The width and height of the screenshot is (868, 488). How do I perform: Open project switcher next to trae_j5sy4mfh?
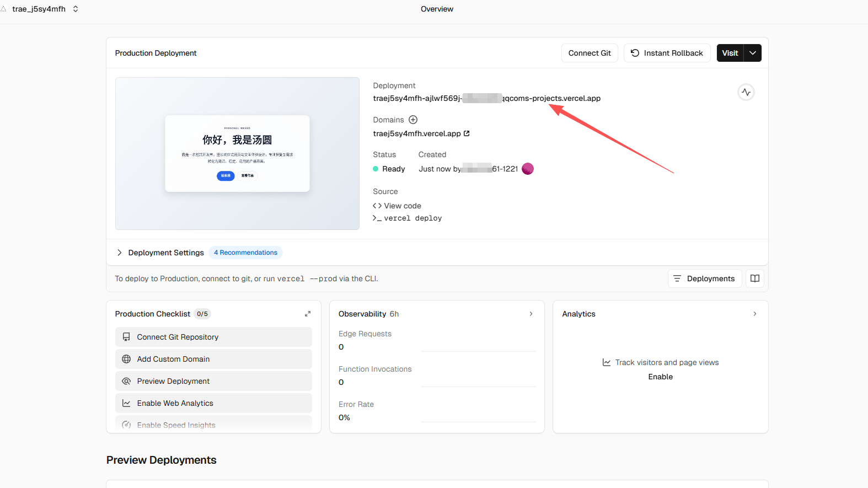click(x=76, y=9)
